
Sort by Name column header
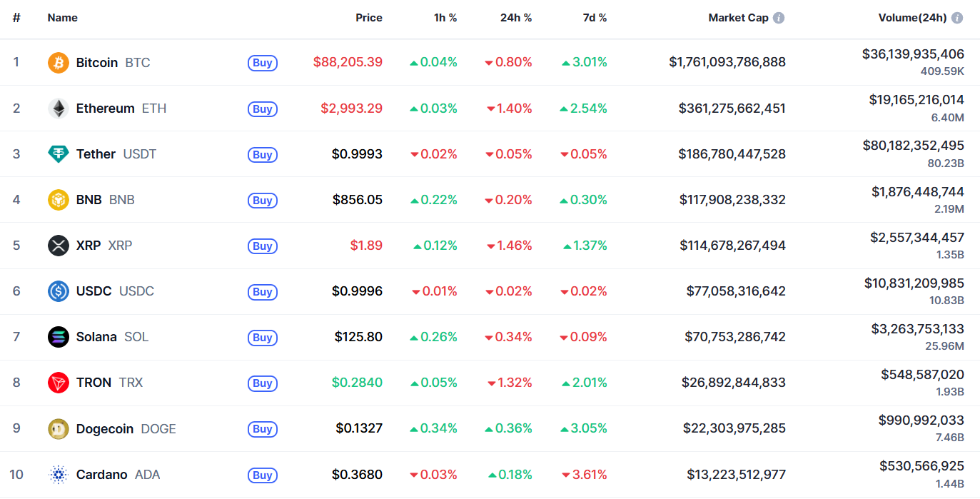pos(63,18)
